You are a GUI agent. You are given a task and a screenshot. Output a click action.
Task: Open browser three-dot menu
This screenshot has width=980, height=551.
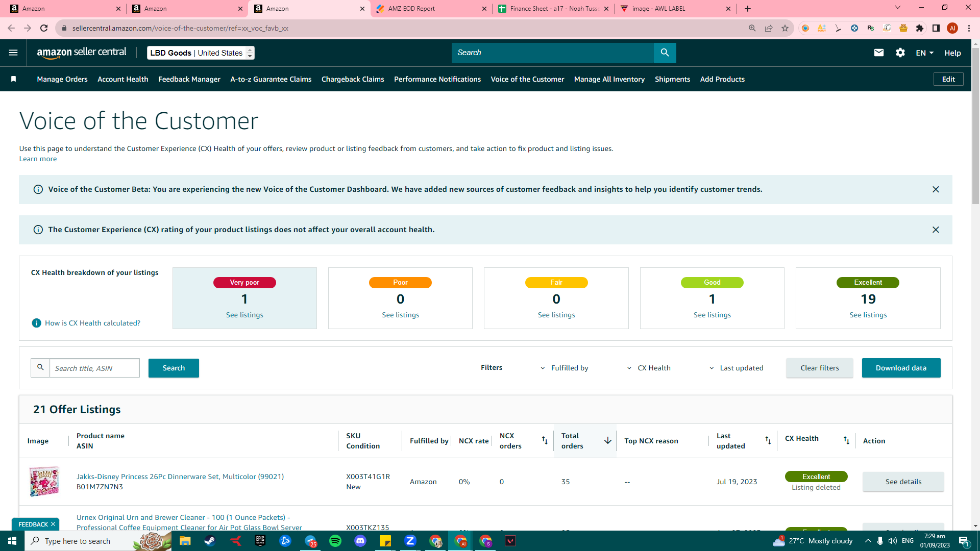969,28
